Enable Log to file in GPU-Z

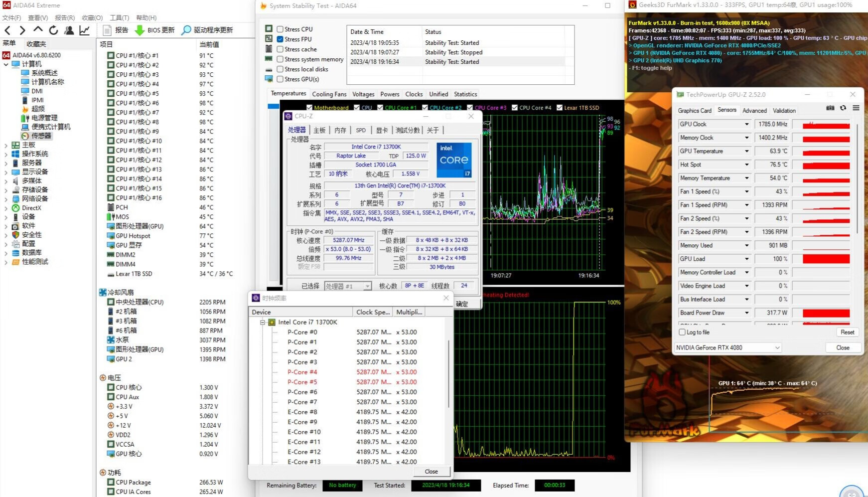click(x=682, y=332)
